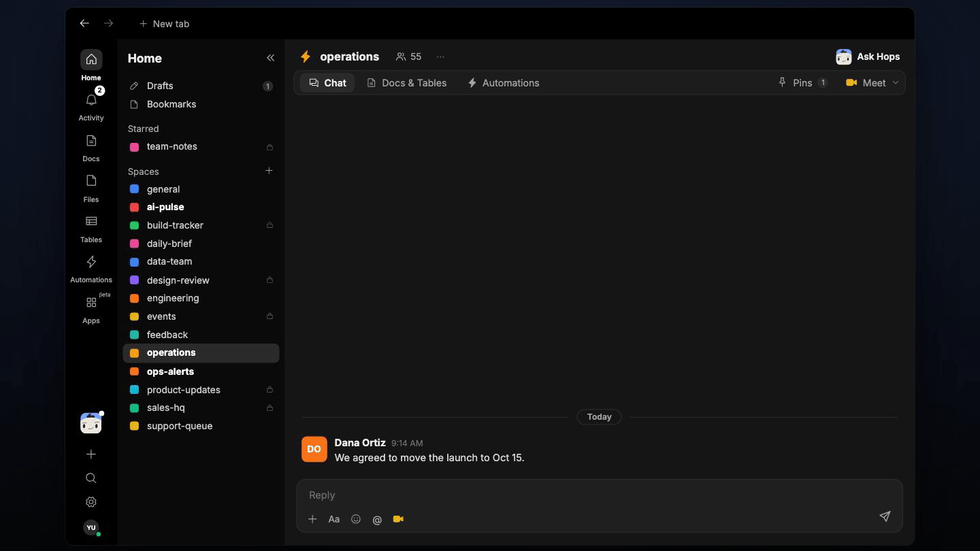Open the data-team space
The height and width of the screenshot is (551, 980).
tap(201, 261)
